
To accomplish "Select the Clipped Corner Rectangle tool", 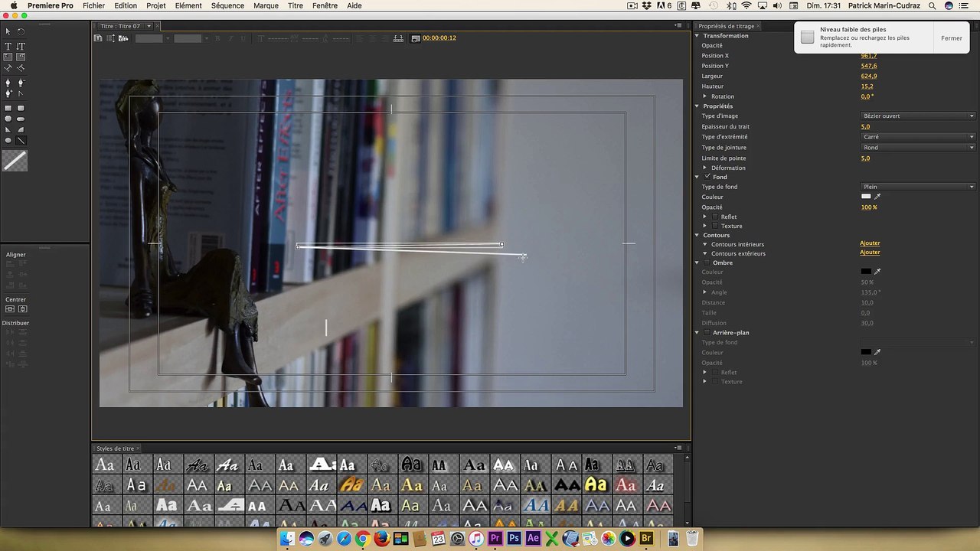I will point(8,119).
